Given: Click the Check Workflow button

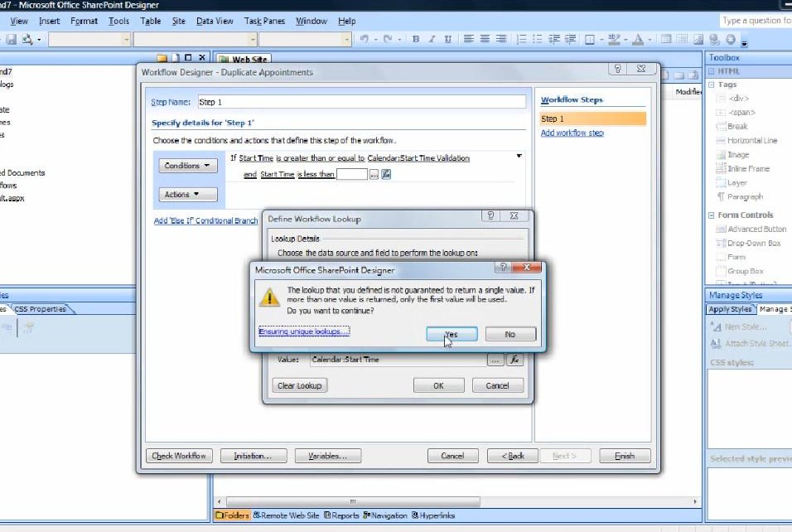Looking at the screenshot, I should tap(179, 456).
